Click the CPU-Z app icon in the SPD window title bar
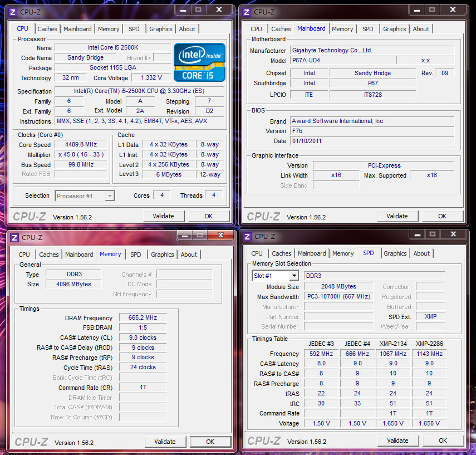 click(x=247, y=237)
